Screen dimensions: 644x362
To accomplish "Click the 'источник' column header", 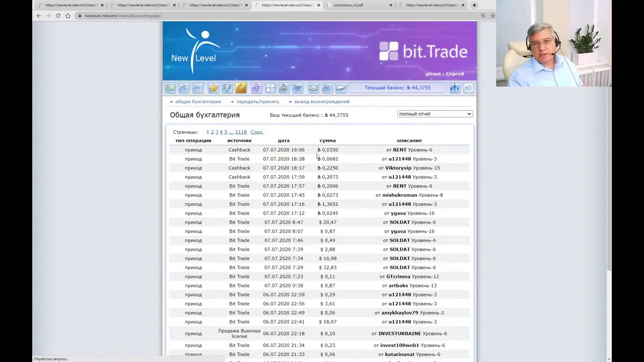I will pos(239,141).
